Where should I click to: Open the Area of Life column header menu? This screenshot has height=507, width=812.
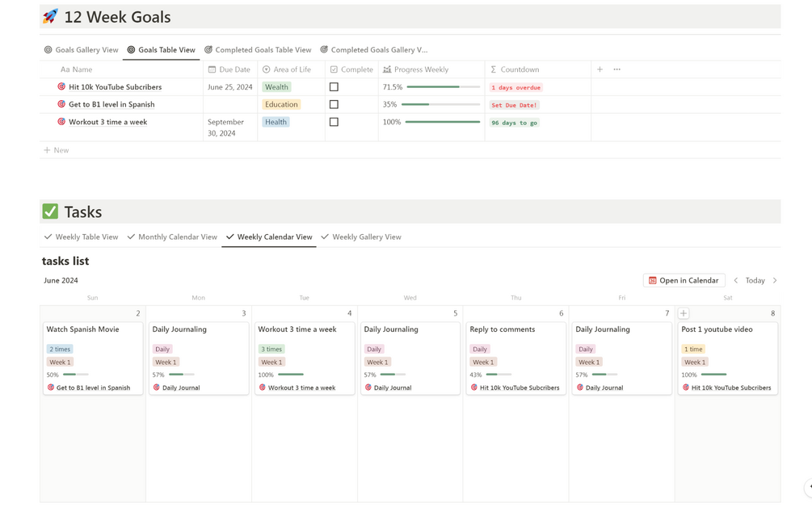click(x=291, y=69)
